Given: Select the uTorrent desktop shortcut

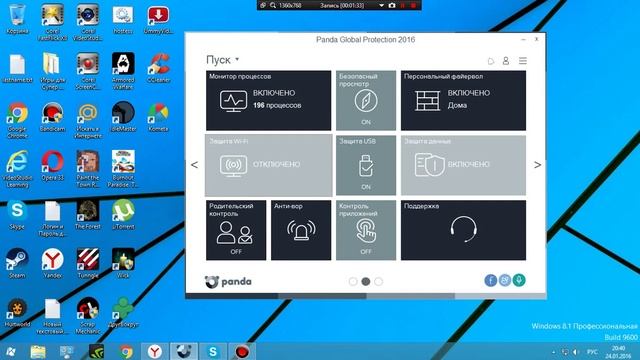Looking at the screenshot, I should click(x=123, y=214).
